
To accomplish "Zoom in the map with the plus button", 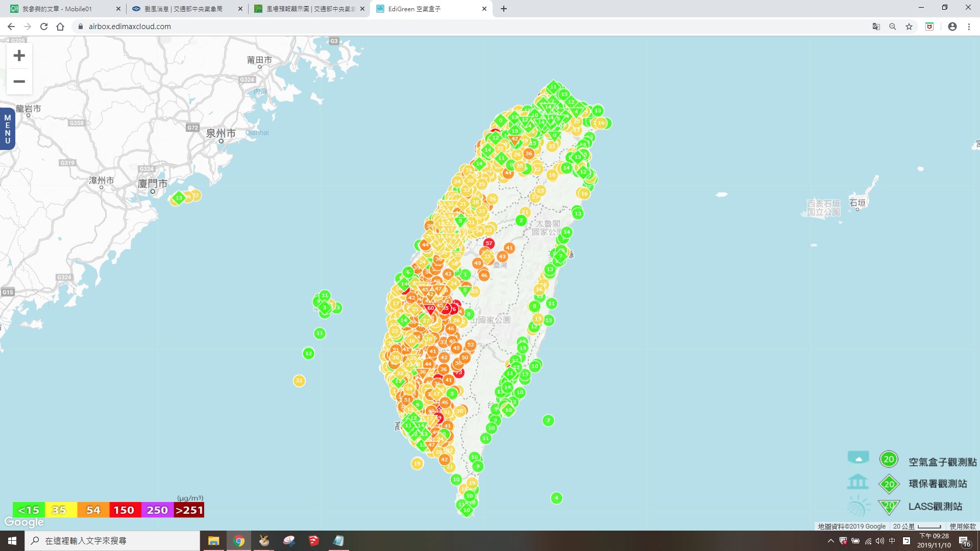I will tap(19, 56).
